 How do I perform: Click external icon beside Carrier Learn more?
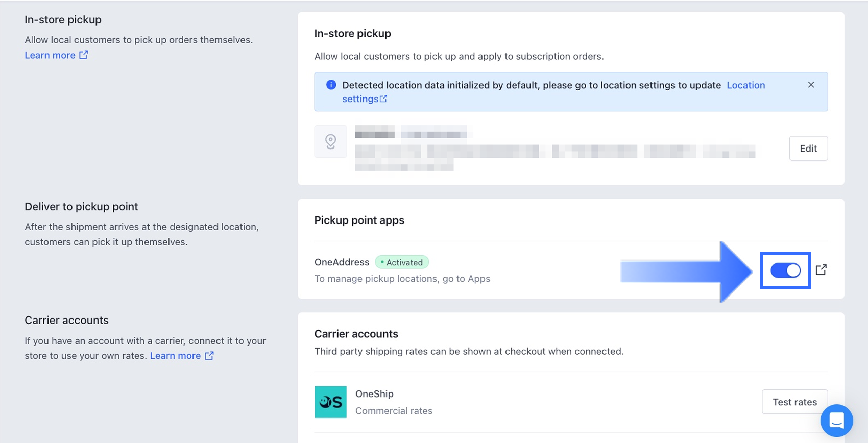tap(209, 356)
